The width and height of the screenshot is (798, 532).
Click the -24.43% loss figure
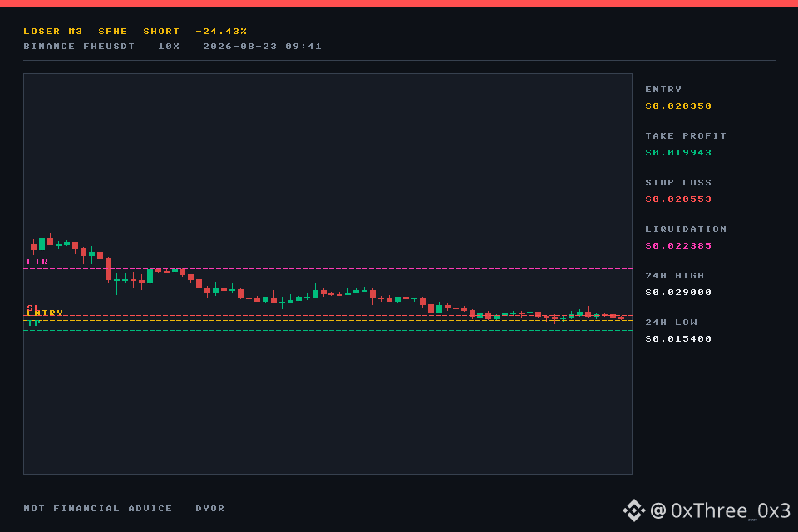pyautogui.click(x=221, y=31)
